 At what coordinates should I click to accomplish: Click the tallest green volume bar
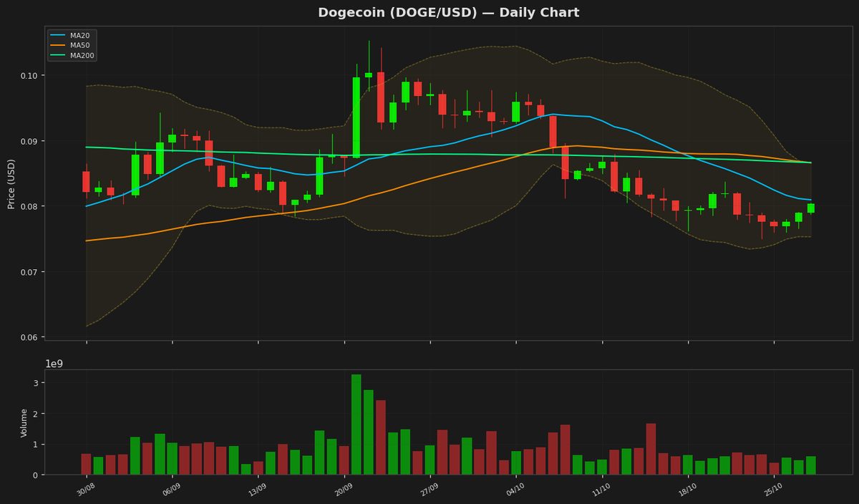356,425
